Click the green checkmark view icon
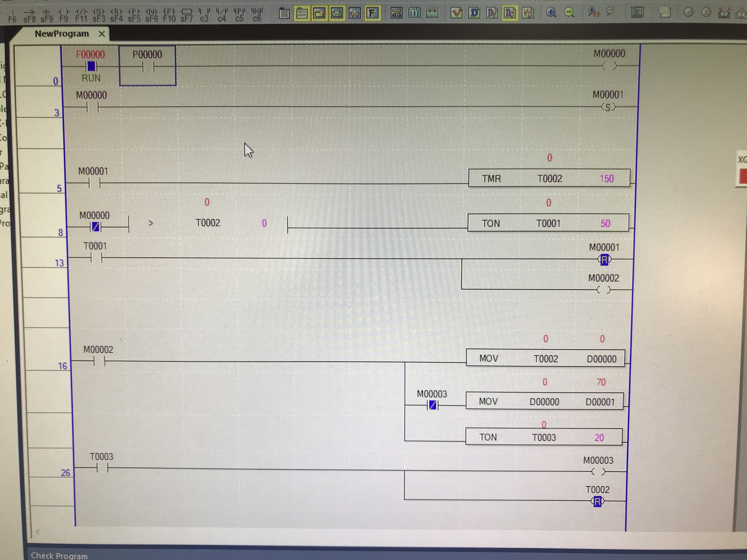This screenshot has width=747, height=560. (456, 13)
